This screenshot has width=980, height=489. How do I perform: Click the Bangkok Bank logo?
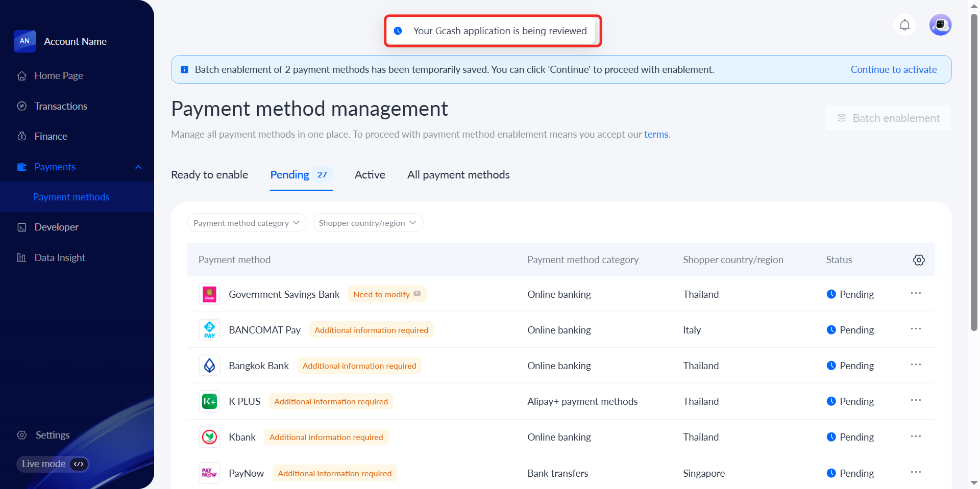pyautogui.click(x=209, y=366)
